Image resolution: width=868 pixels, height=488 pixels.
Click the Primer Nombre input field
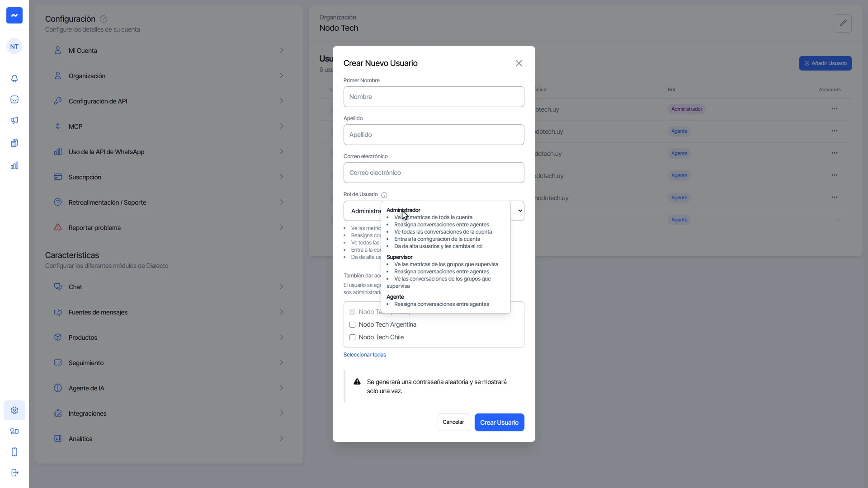(x=434, y=97)
